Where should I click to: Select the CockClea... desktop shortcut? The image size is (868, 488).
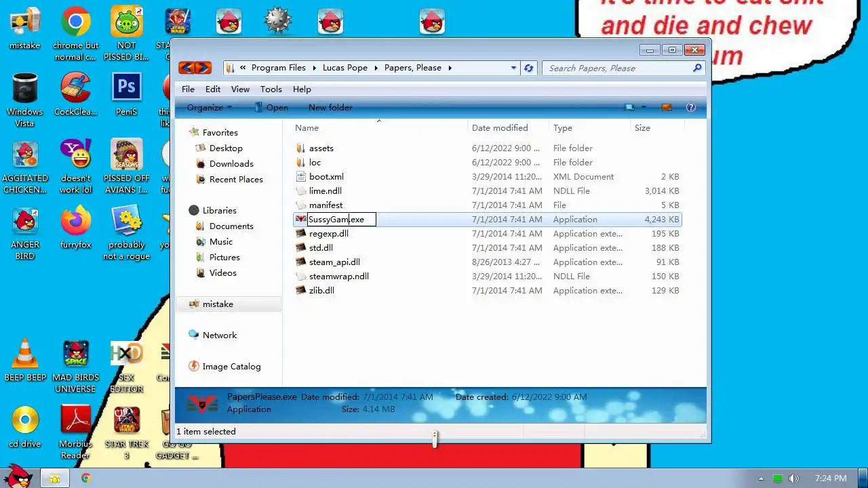[76, 94]
